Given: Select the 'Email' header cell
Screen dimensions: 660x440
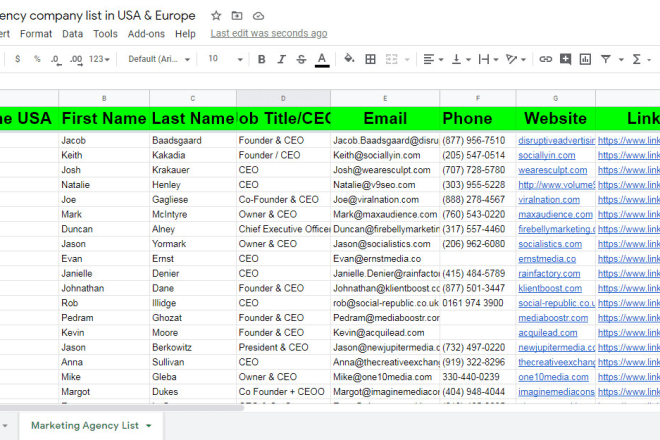Looking at the screenshot, I should coord(385,118).
